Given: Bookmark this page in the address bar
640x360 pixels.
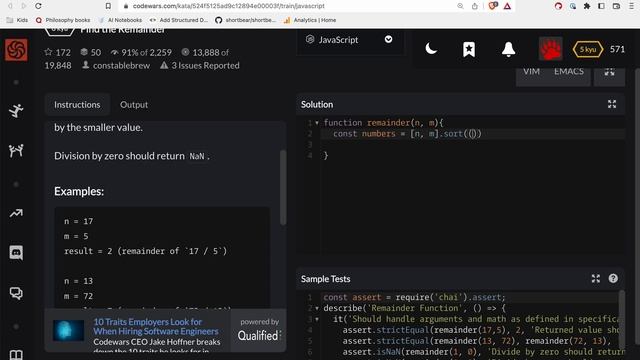Looking at the screenshot, I should point(108,6).
